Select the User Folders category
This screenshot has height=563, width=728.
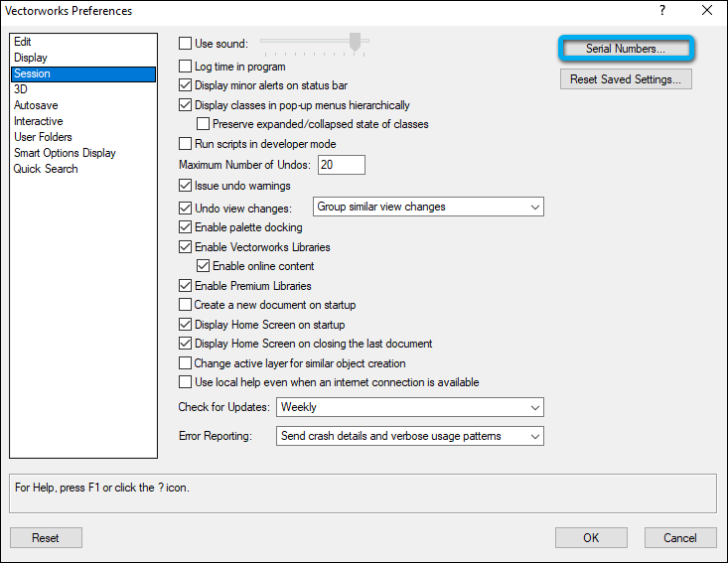pos(83,137)
